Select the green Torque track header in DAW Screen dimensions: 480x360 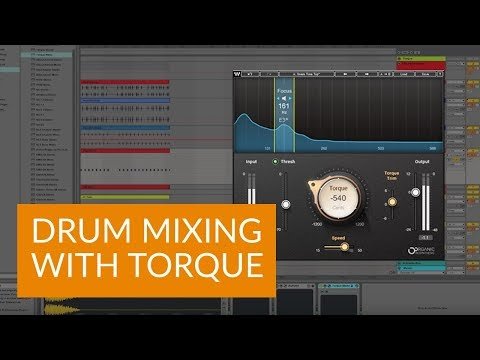pyautogui.click(x=421, y=58)
